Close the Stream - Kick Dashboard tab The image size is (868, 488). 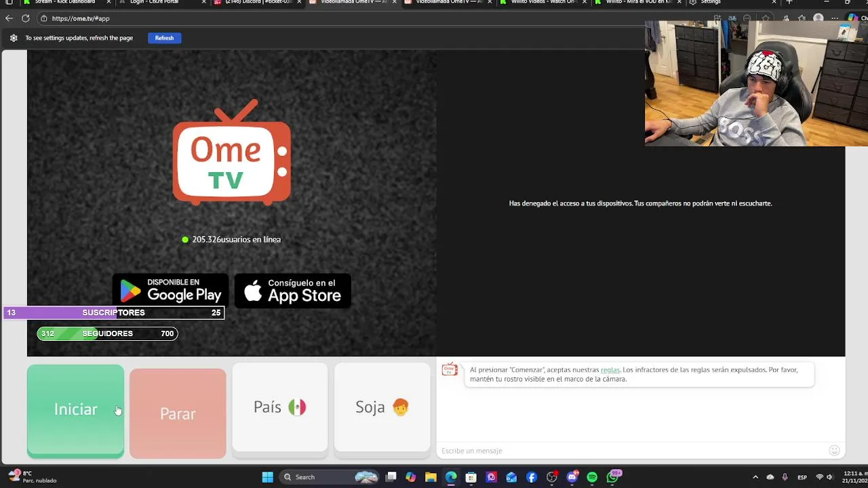[x=108, y=3]
